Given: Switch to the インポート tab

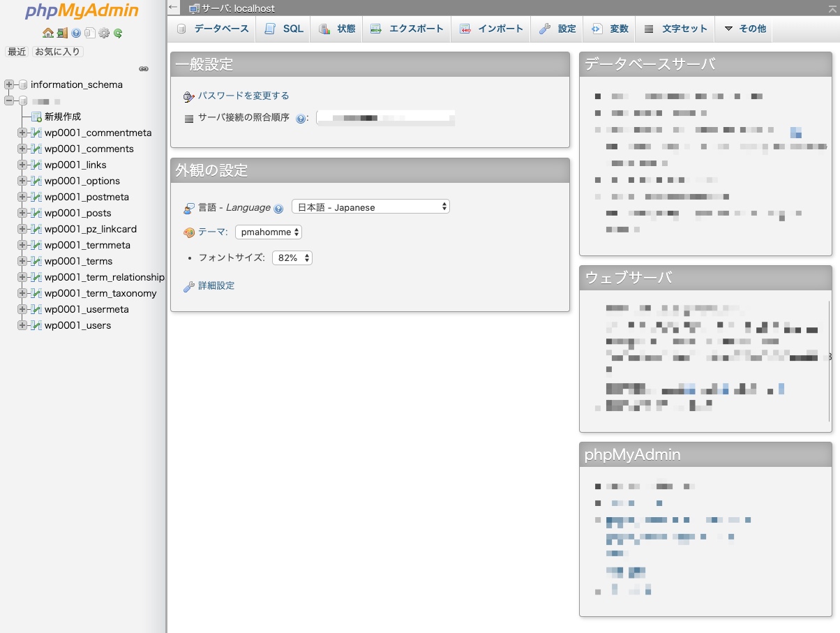Looking at the screenshot, I should click(x=492, y=29).
